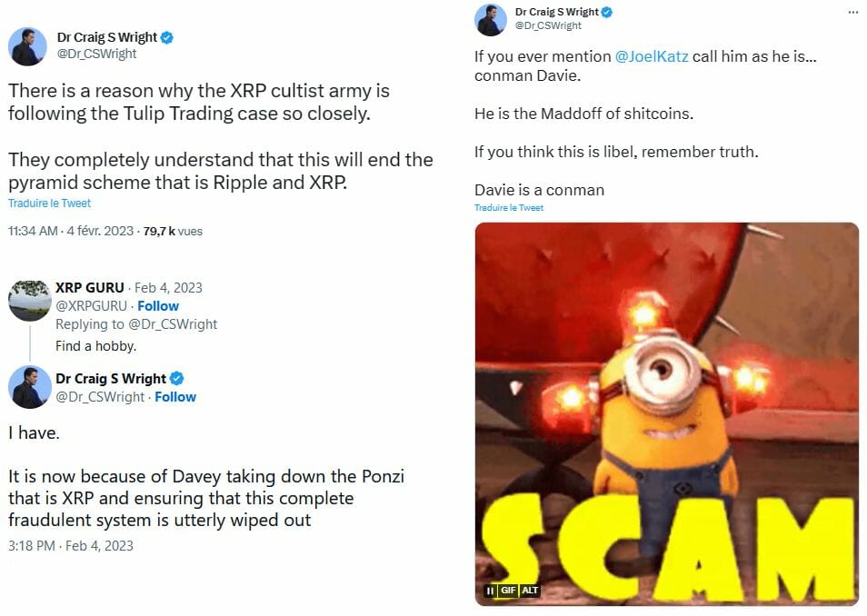This screenshot has height=616, width=867.
Task: Open the three-dot more options menu
Action: coord(852,12)
